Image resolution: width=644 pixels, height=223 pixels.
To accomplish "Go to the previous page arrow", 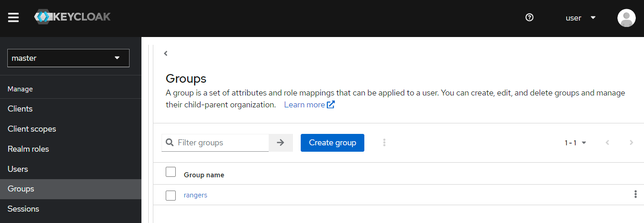I will tap(607, 143).
